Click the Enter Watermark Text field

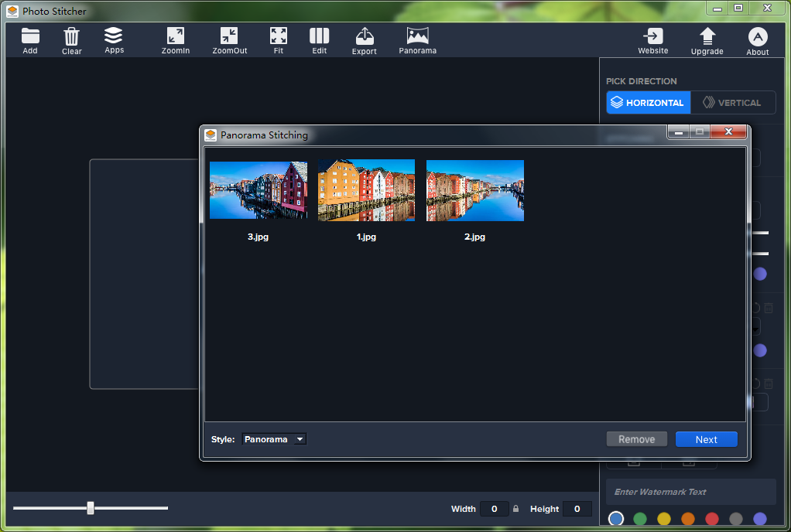690,492
